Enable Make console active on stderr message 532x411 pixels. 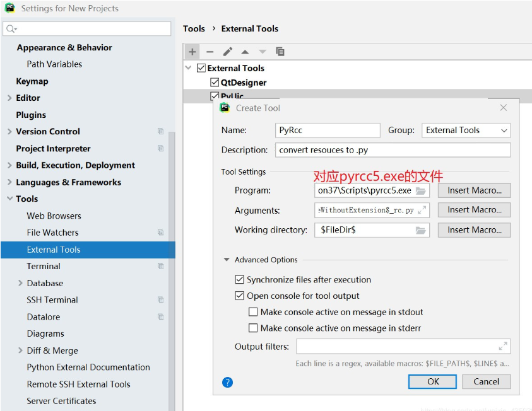click(x=253, y=328)
